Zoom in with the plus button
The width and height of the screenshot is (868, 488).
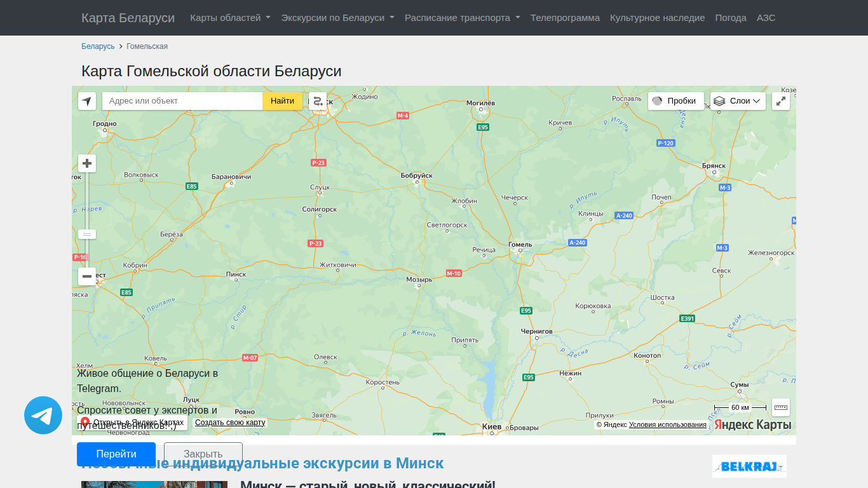pos(87,163)
